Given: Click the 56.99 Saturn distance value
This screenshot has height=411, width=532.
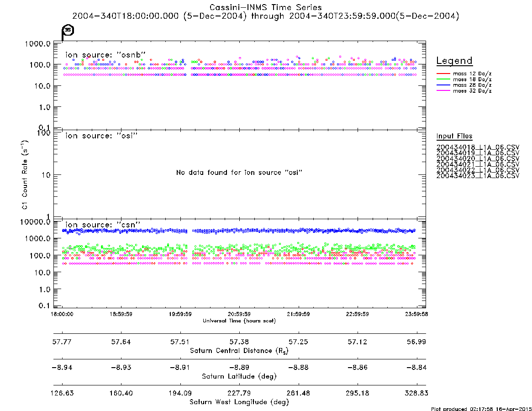Looking at the screenshot, I should coord(416,342).
